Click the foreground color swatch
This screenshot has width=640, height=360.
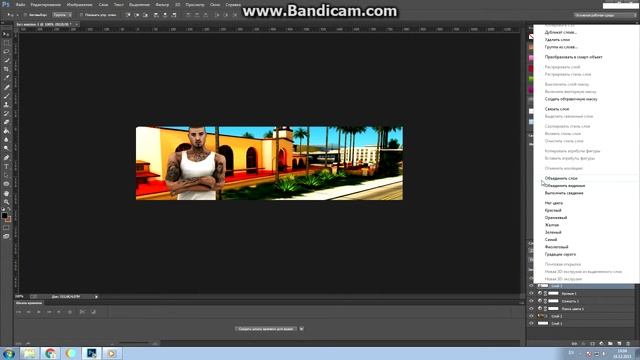[x=4, y=216]
